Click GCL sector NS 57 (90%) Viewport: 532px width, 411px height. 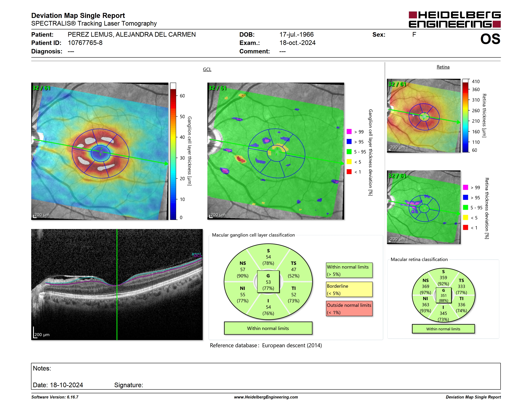click(243, 270)
